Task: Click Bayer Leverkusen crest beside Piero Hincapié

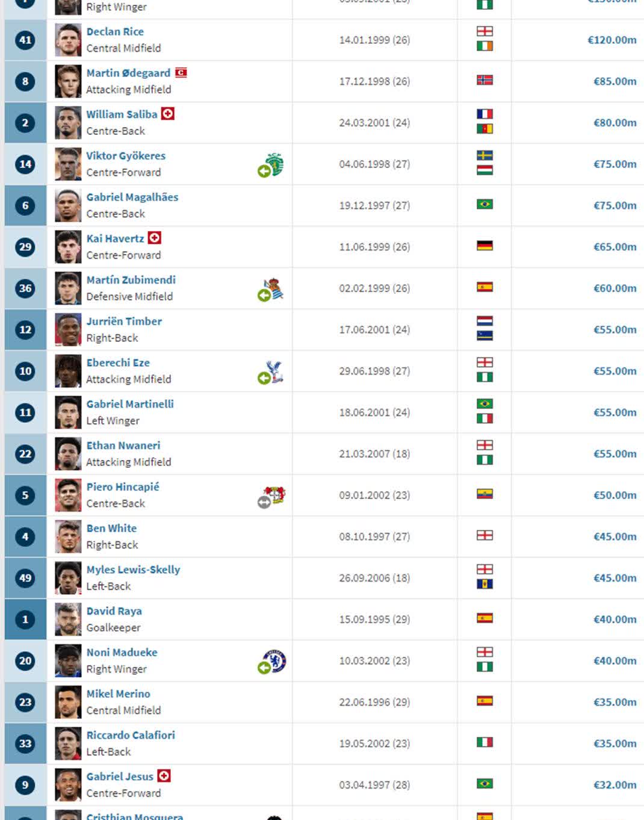Action: click(x=276, y=495)
